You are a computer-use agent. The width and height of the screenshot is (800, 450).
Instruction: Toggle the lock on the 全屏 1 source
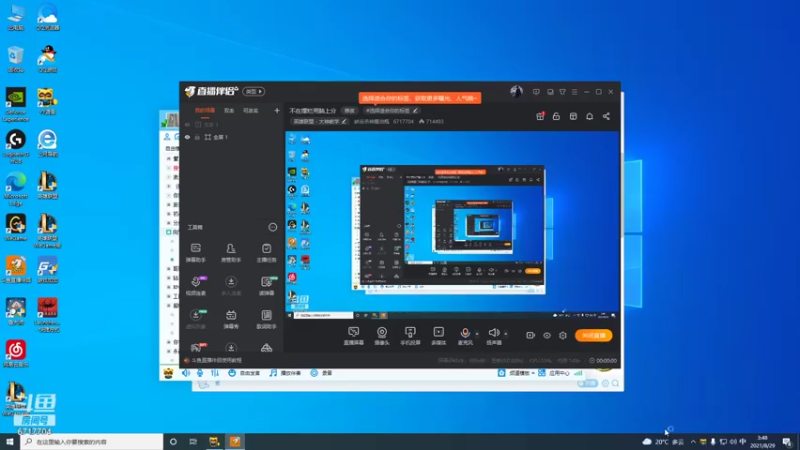tap(197, 137)
